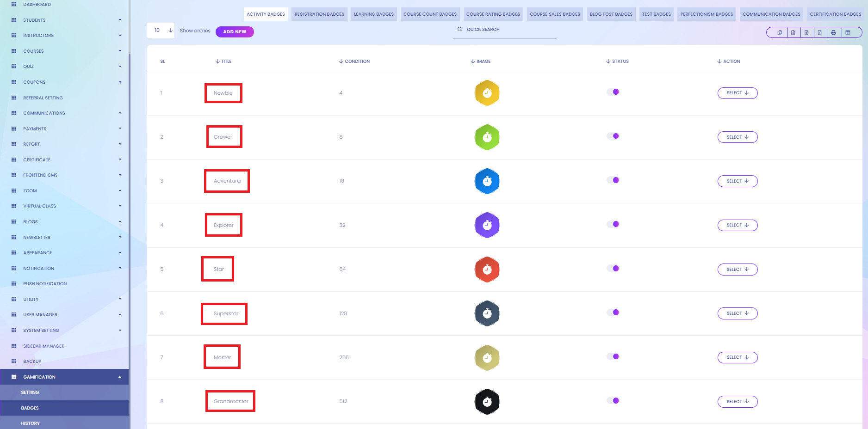Export the table as Excel file
The height and width of the screenshot is (429, 868).
pyautogui.click(x=793, y=32)
